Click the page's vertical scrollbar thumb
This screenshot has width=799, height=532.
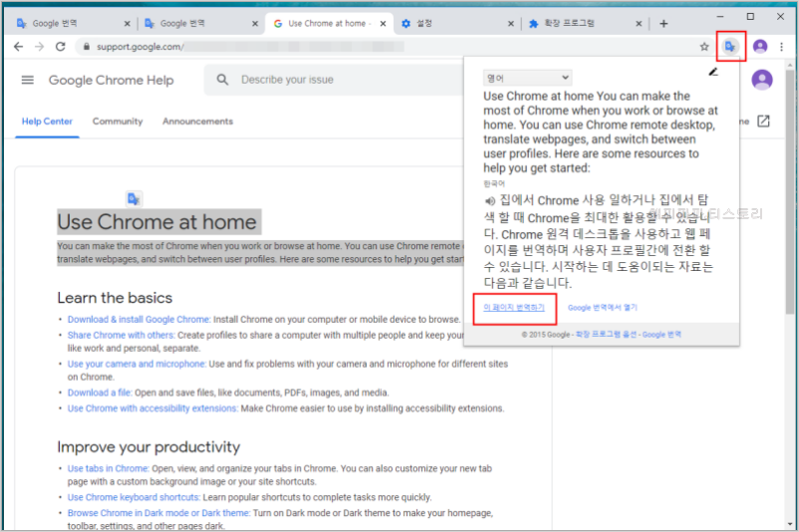(x=789, y=191)
